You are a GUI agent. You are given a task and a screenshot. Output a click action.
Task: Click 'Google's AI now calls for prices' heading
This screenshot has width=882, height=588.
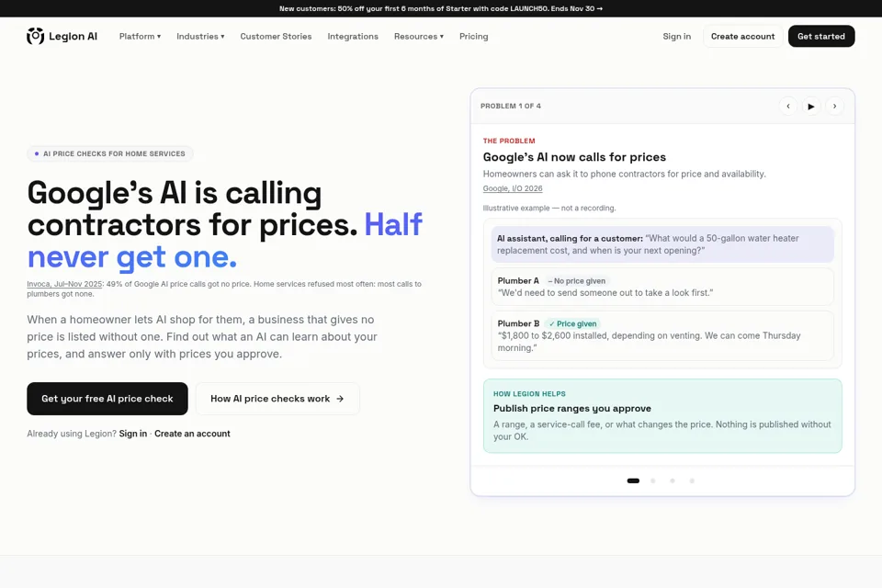coord(574,157)
